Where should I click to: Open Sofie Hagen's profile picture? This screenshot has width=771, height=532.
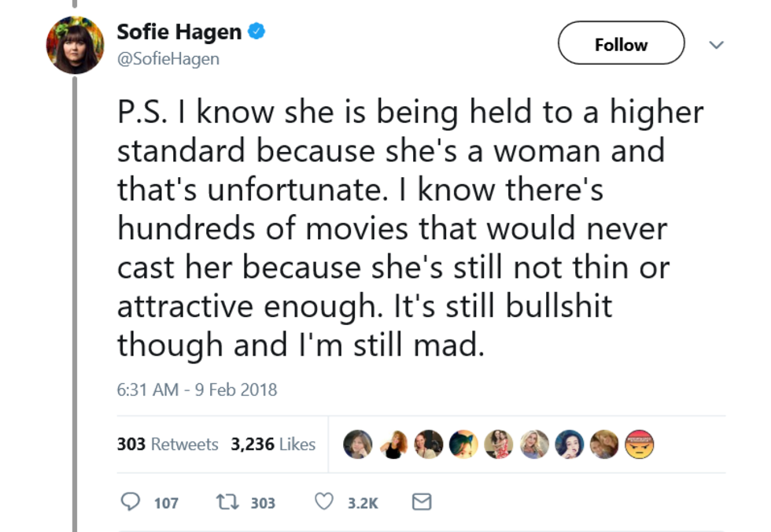tap(76, 45)
